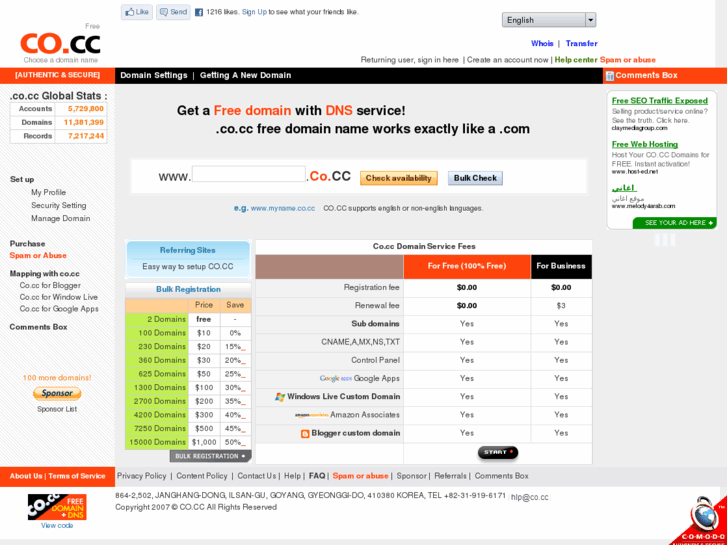The width and height of the screenshot is (727, 545).
Task: Click For Free (100% Free) column header
Action: [467, 266]
